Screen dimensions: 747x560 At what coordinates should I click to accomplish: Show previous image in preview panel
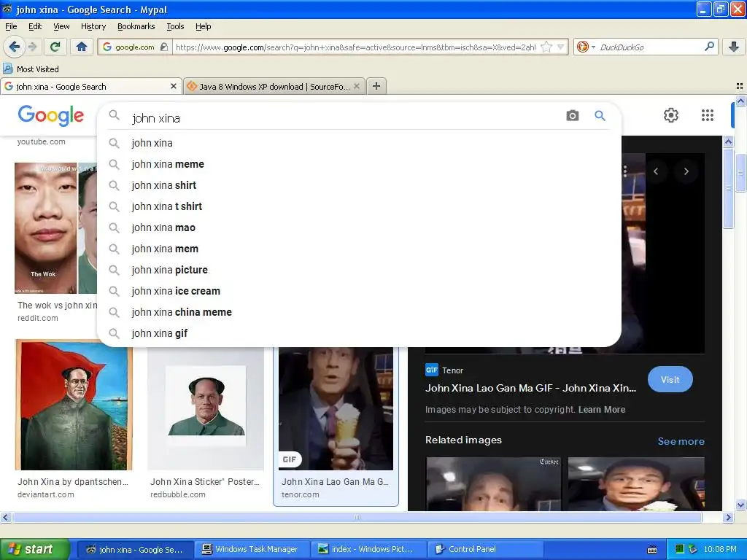click(656, 171)
